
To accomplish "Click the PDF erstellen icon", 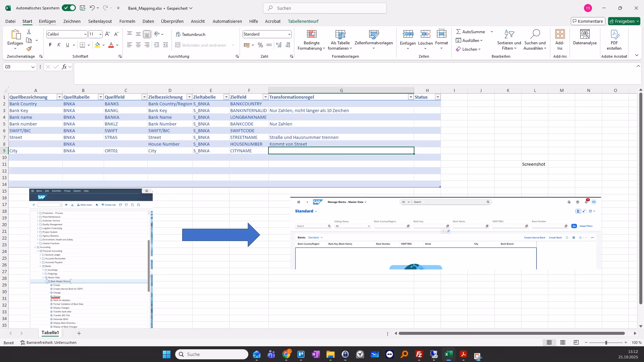I will 614,37.
